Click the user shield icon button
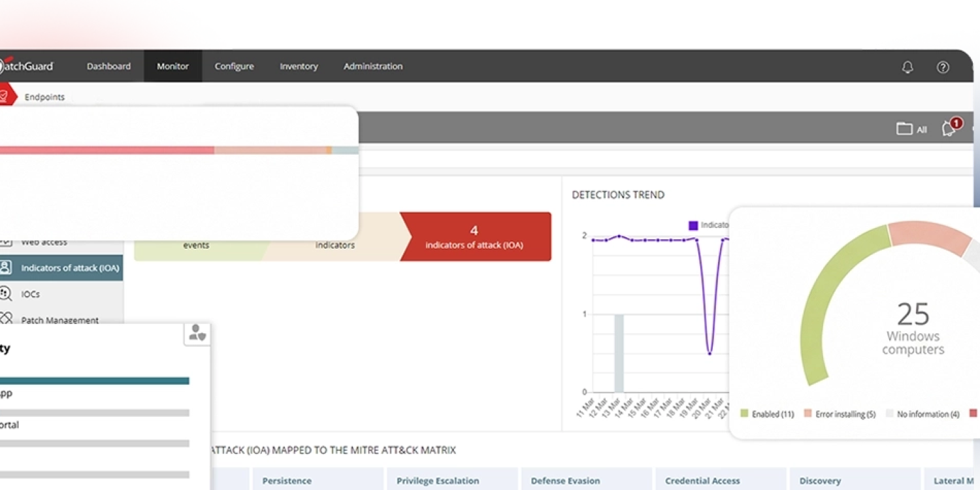The image size is (980, 490). pos(197,333)
